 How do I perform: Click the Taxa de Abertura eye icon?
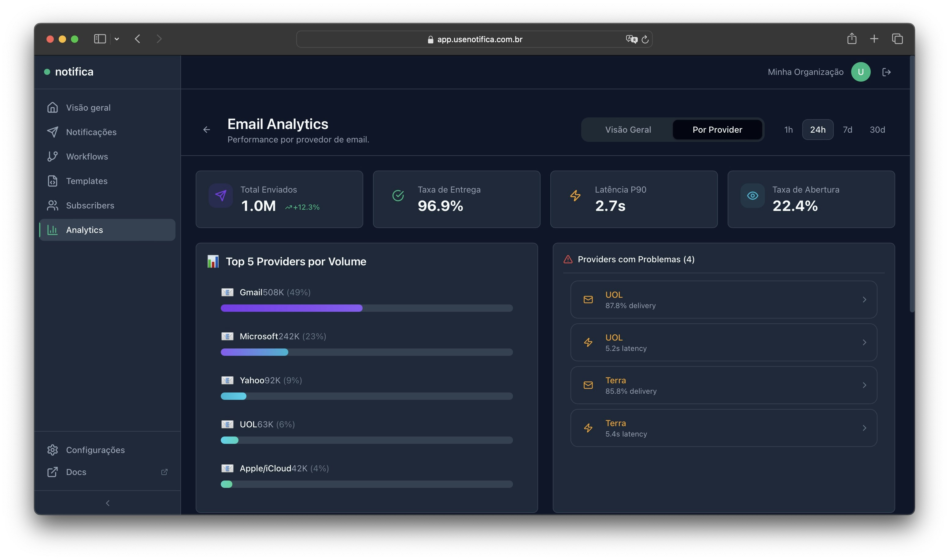click(752, 195)
